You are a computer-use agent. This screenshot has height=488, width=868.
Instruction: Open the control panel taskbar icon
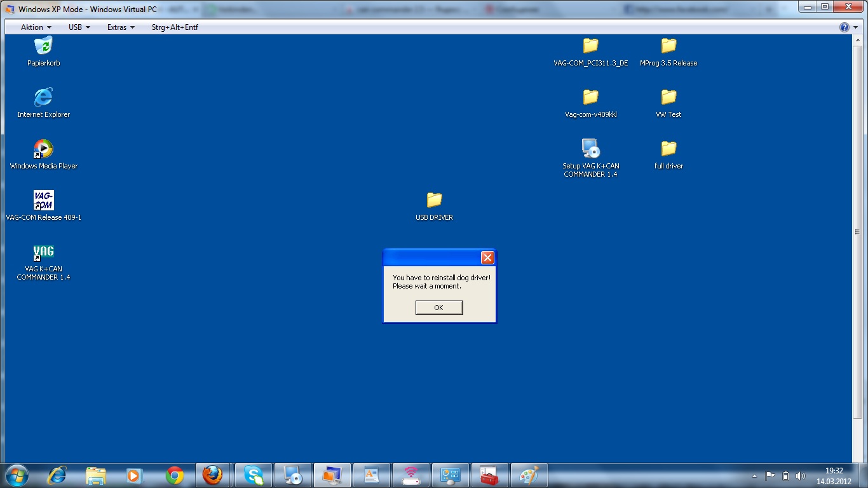tap(451, 475)
